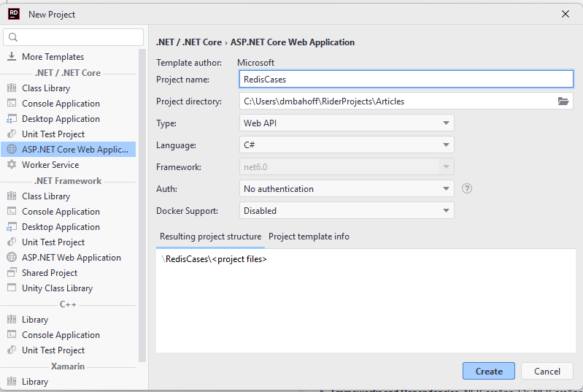
Task: Click the template list vertical scrollbar
Action: pyautogui.click(x=142, y=204)
